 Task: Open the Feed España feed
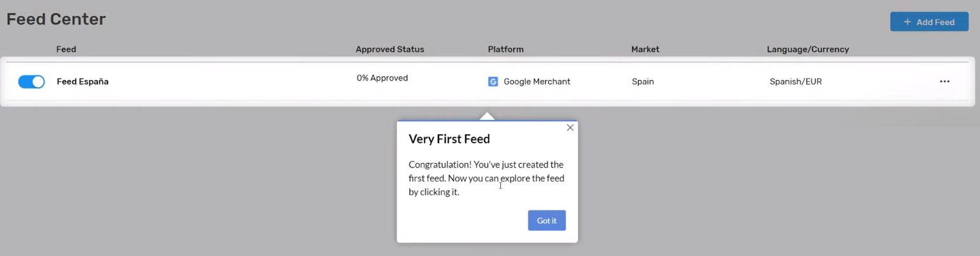(82, 82)
